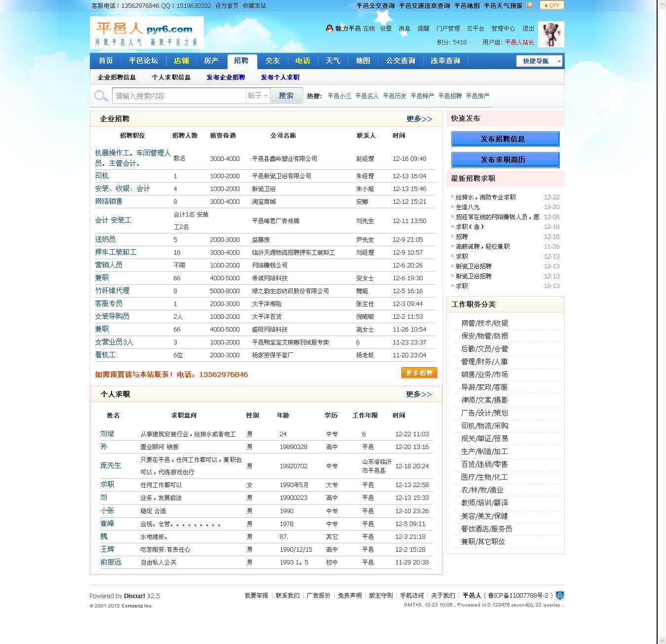Click 更多>> in the 企业招聘 header
This screenshot has height=644, width=666.
click(419, 119)
